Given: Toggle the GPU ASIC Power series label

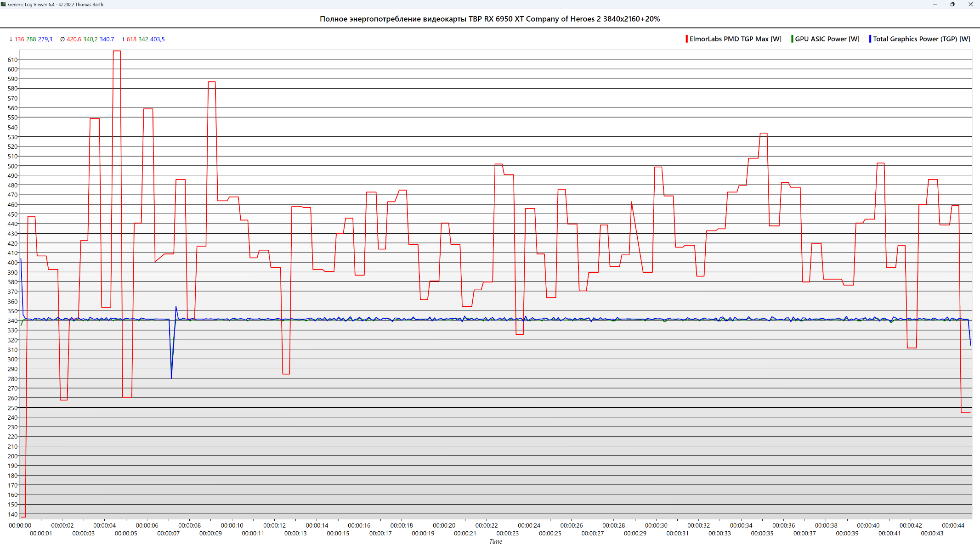Looking at the screenshot, I should [827, 39].
